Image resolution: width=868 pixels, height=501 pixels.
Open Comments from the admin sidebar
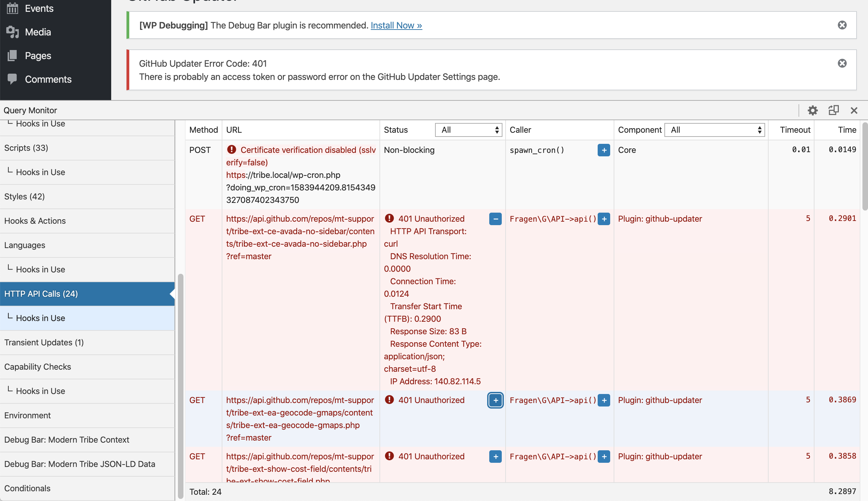point(48,79)
